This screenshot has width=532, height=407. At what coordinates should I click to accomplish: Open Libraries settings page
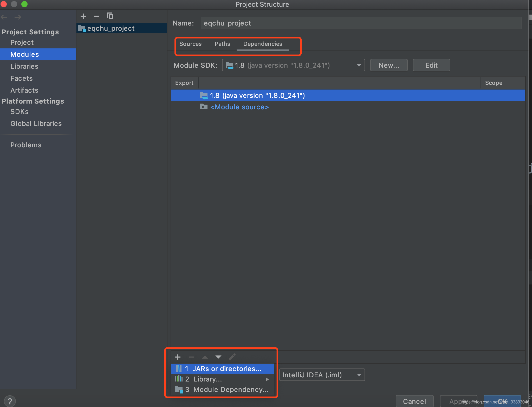pyautogui.click(x=24, y=66)
